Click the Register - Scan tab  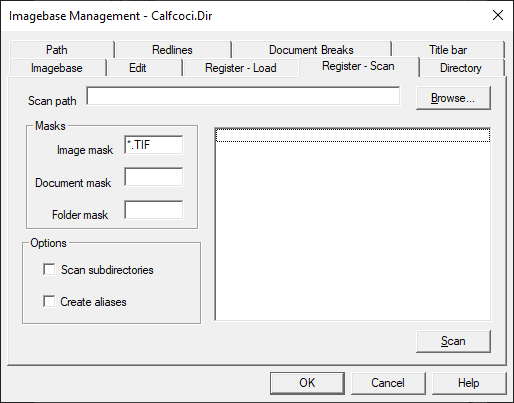click(x=359, y=66)
